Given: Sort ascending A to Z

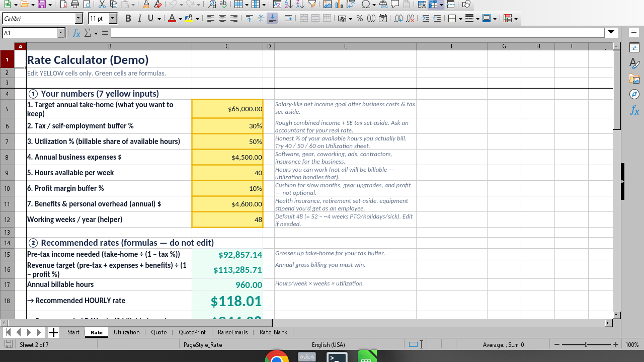Looking at the screenshot, I should click(288, 5).
